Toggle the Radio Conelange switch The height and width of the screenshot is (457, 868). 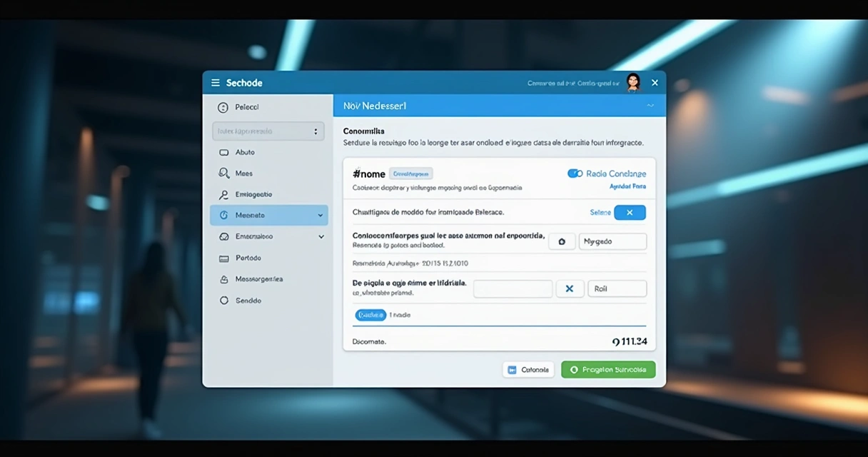[575, 174]
